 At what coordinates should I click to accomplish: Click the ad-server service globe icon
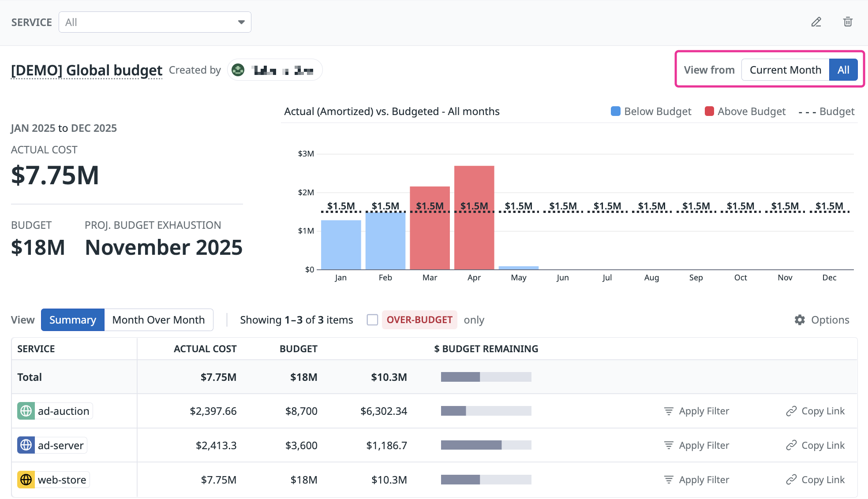coord(26,445)
